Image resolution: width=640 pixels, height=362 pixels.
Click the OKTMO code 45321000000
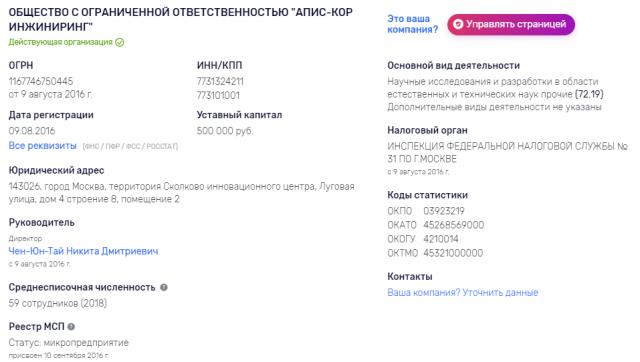click(x=453, y=253)
